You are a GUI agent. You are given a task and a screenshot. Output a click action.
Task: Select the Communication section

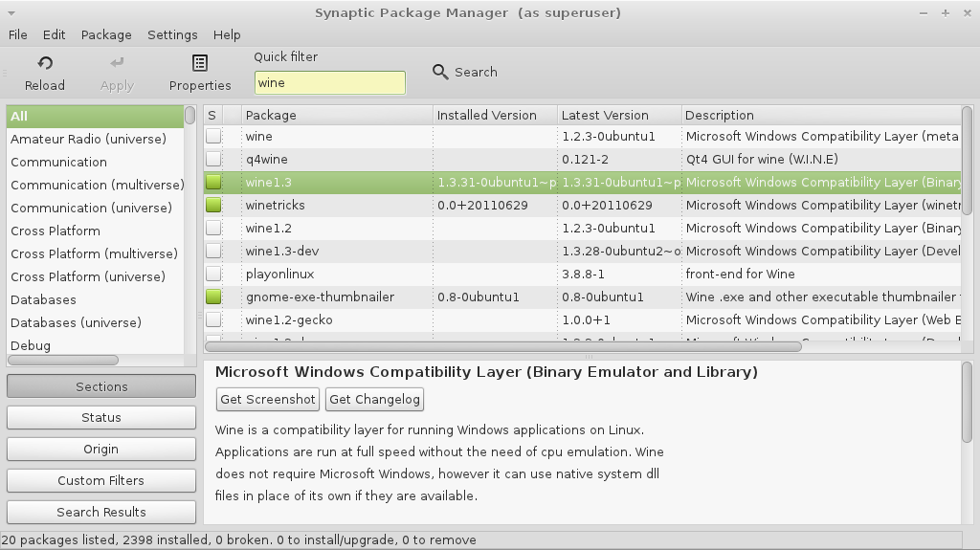(x=95, y=162)
